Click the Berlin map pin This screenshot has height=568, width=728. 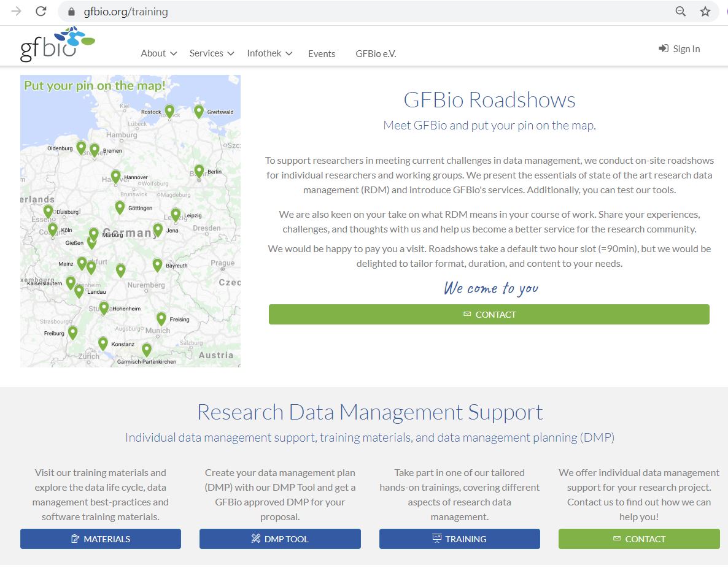click(x=199, y=171)
